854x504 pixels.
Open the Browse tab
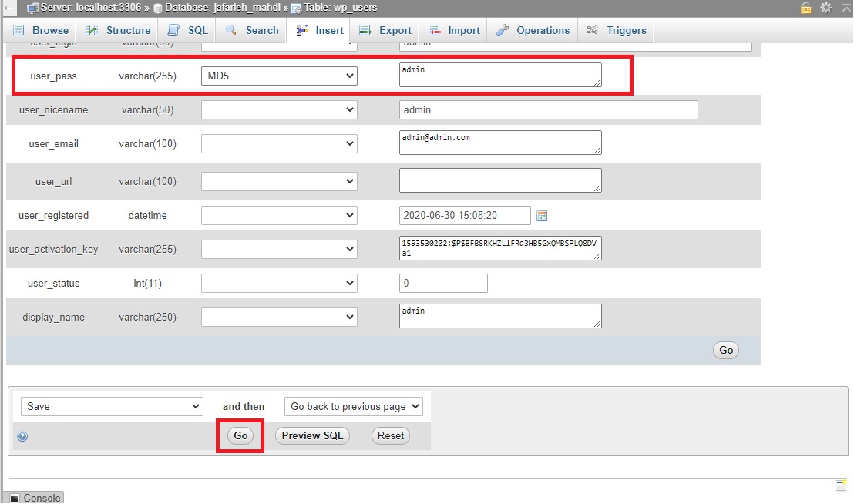click(40, 31)
